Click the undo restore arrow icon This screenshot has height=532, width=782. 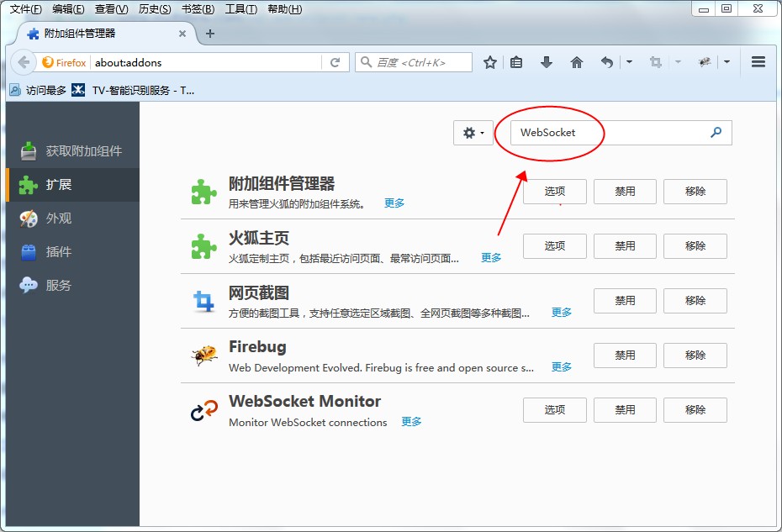tap(606, 62)
